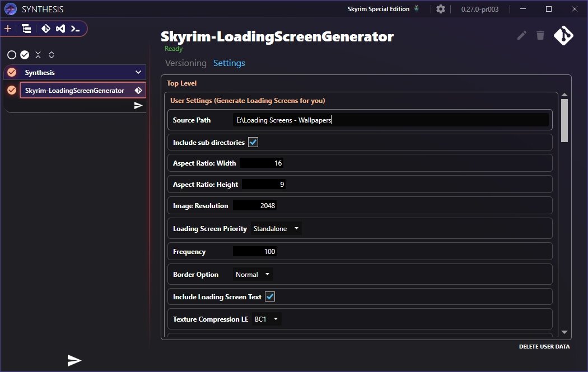The height and width of the screenshot is (372, 588).
Task: Click the version 0.27.0-pr003 label
Action: tap(479, 10)
